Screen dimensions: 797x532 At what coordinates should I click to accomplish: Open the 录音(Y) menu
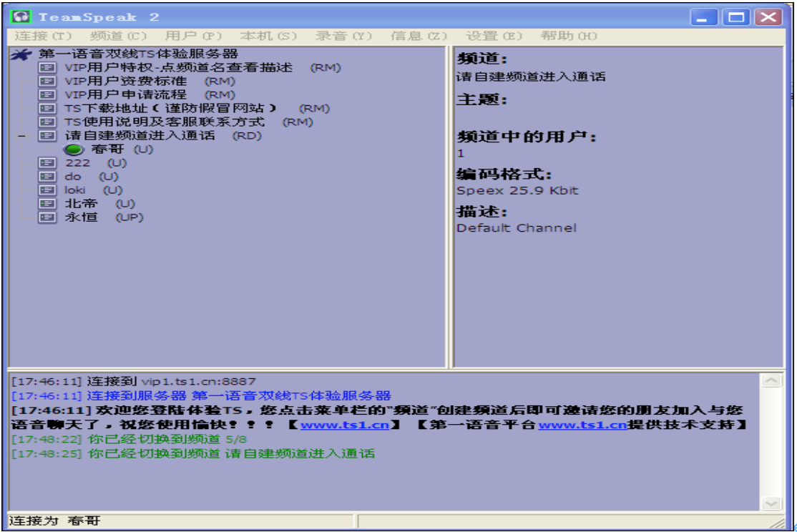coord(344,36)
